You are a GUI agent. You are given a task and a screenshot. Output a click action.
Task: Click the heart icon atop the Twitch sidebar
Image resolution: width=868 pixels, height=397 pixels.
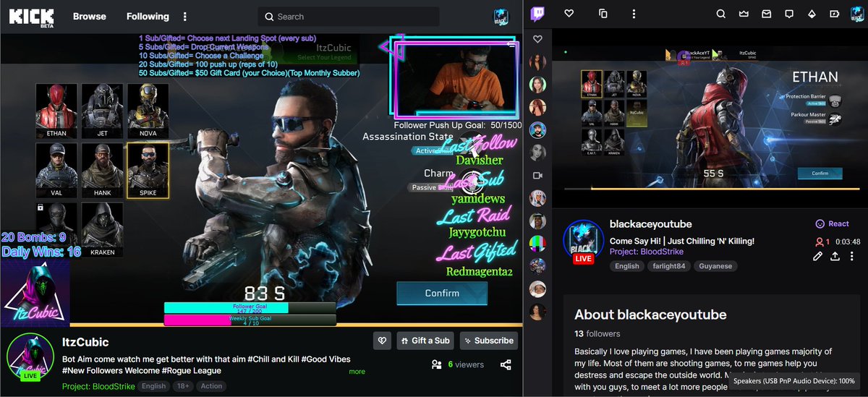pos(537,40)
